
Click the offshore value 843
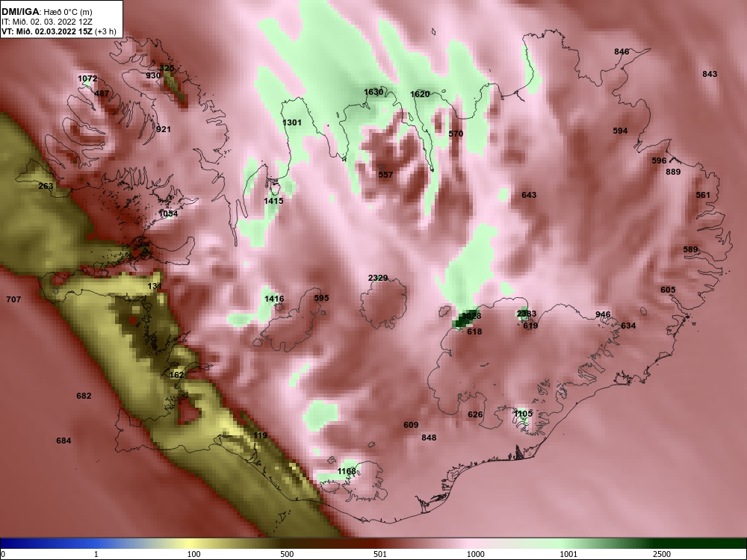point(710,74)
